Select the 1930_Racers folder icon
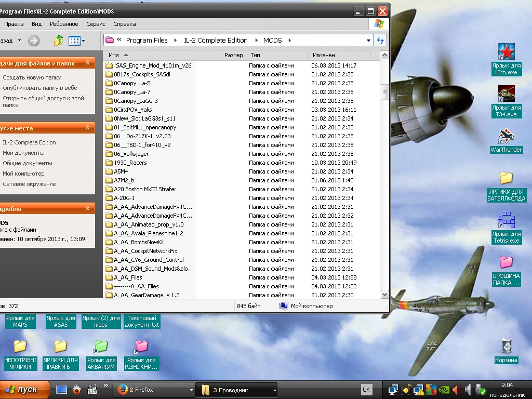This screenshot has height=399, width=532. coord(109,163)
